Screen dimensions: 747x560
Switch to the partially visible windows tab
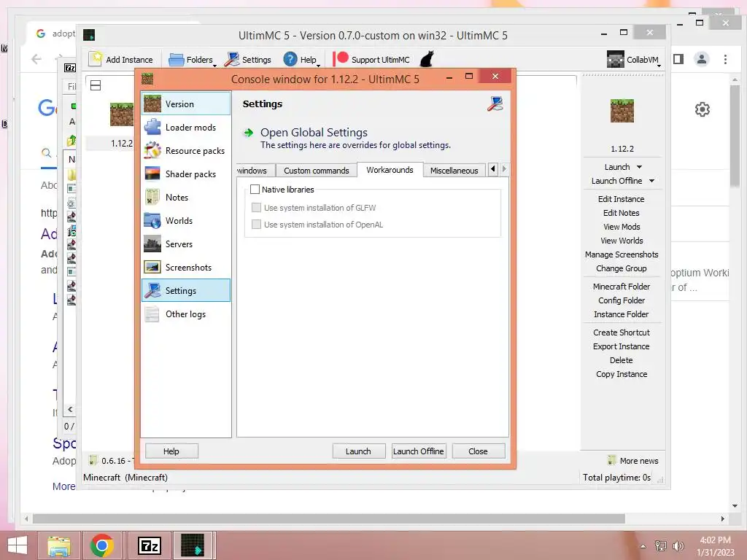point(255,171)
